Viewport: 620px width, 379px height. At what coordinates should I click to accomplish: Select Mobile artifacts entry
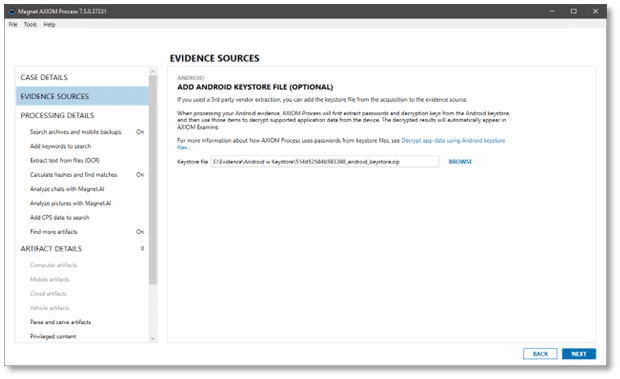coord(49,279)
